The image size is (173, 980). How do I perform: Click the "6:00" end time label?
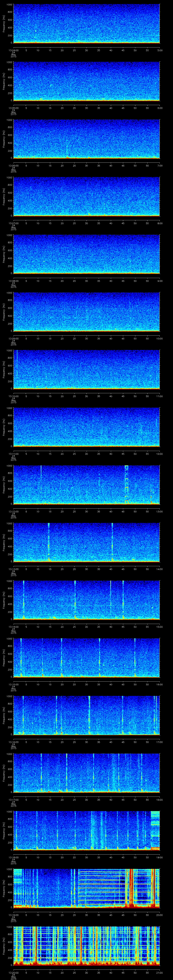click(160, 108)
